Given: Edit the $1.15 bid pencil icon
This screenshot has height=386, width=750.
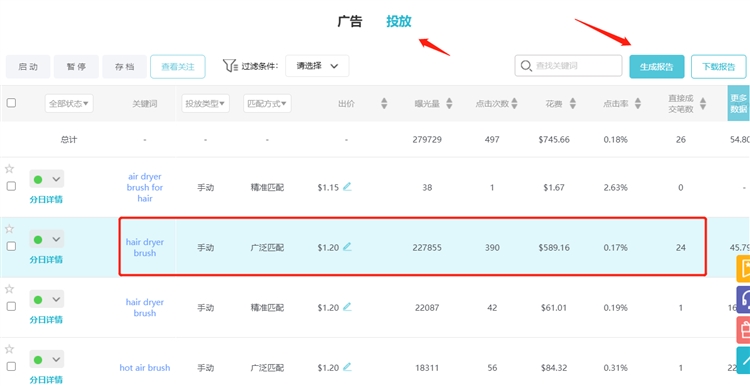Looking at the screenshot, I should [x=347, y=187].
